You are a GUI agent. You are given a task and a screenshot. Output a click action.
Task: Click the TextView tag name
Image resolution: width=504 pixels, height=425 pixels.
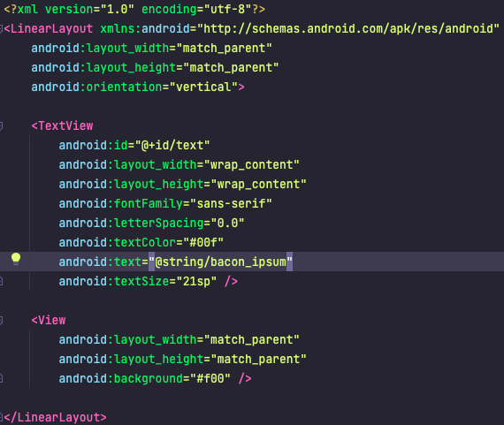pos(65,126)
